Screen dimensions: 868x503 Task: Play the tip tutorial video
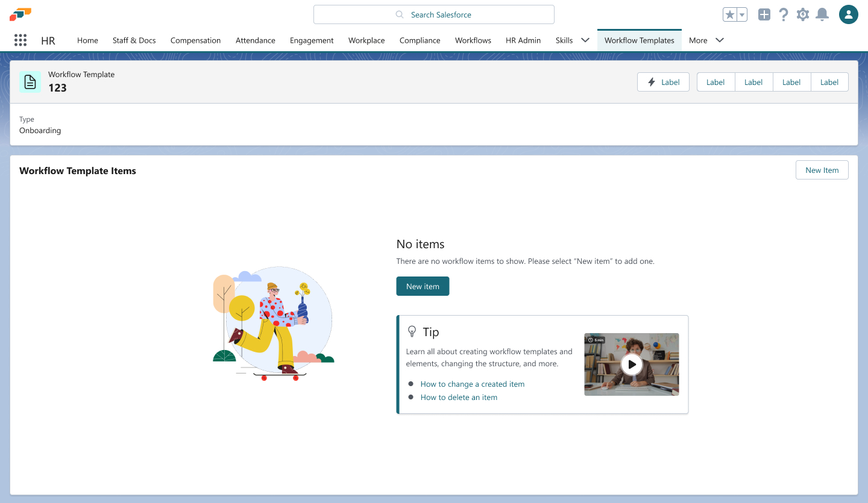coord(632,364)
